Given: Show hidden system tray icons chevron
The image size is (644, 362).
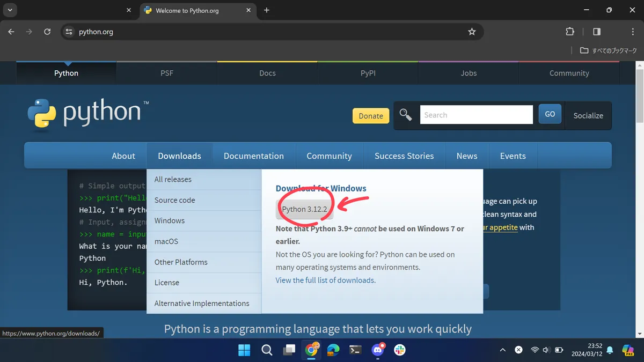Looking at the screenshot, I should [x=502, y=350].
